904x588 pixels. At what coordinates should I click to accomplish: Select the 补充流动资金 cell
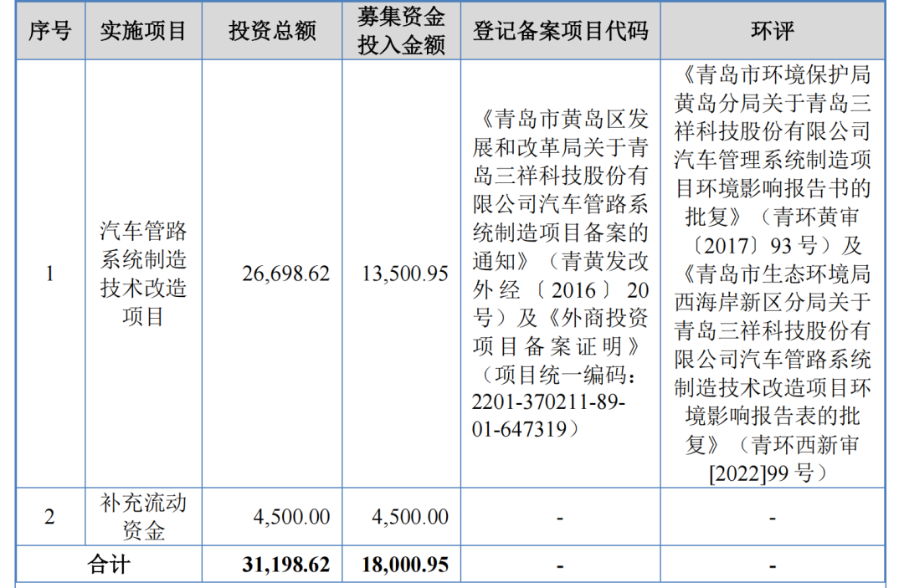(x=144, y=517)
